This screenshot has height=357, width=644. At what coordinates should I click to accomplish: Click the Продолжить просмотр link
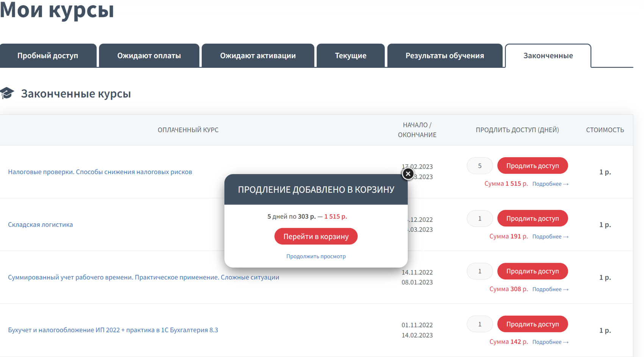(316, 257)
